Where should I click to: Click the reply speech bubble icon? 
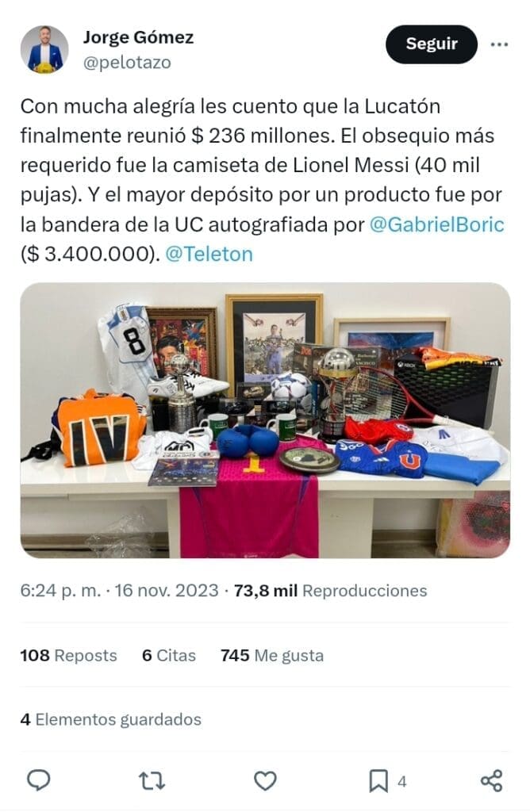point(38,780)
